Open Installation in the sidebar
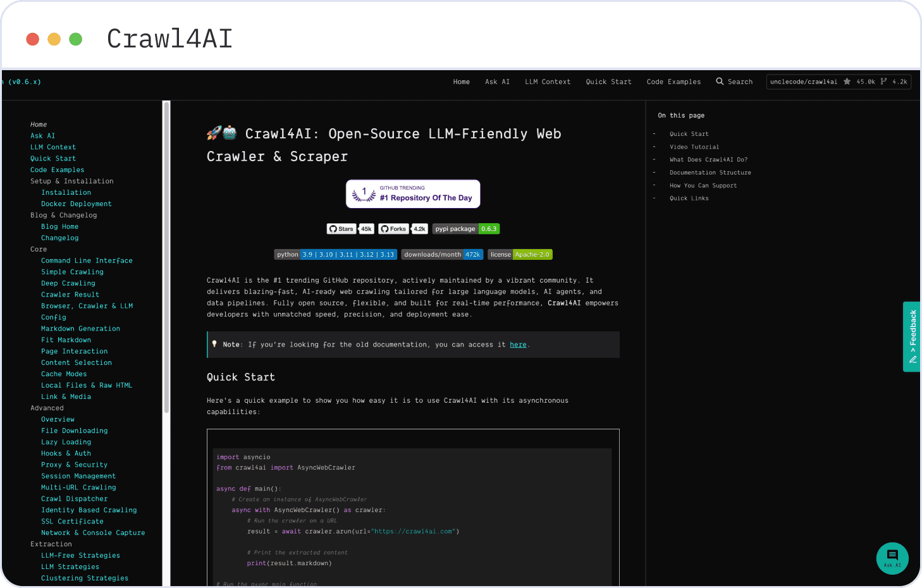 66,193
